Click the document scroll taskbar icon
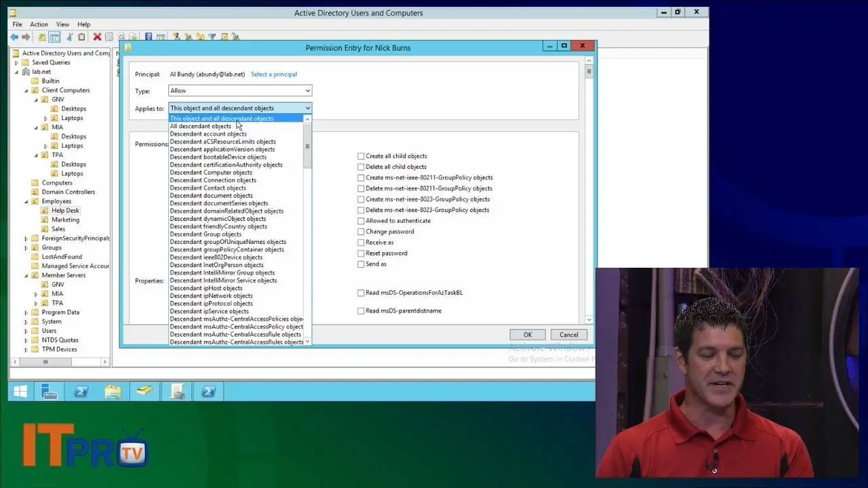The height and width of the screenshot is (488, 868). (177, 391)
